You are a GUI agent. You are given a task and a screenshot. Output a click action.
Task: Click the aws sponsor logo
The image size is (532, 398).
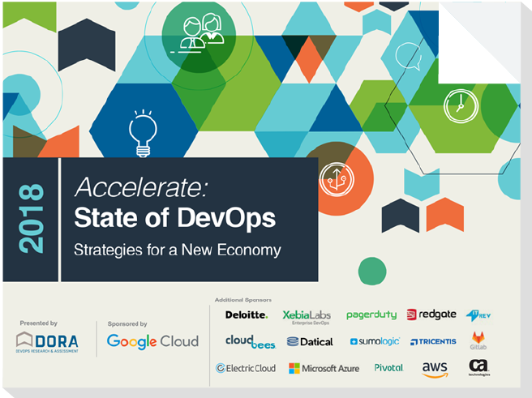(435, 370)
